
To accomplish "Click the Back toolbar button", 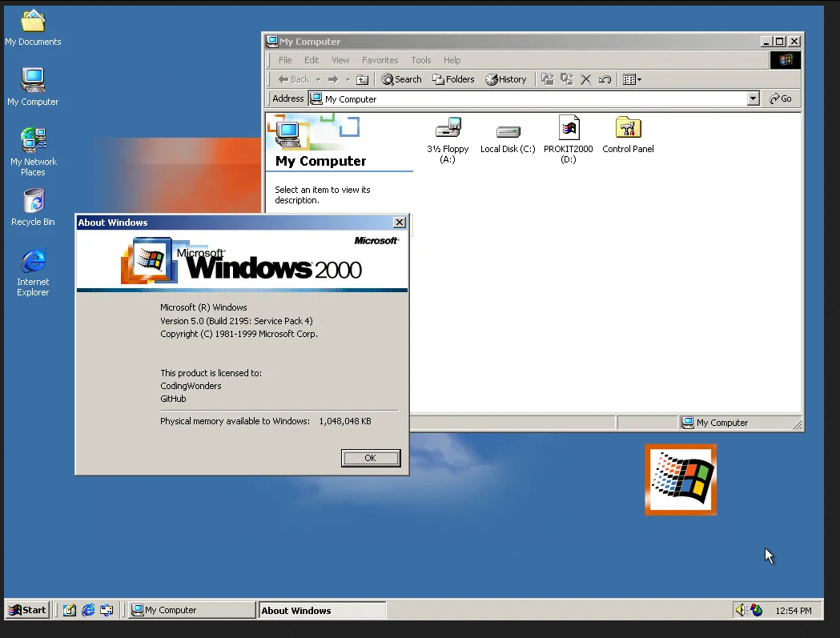I will point(294,79).
